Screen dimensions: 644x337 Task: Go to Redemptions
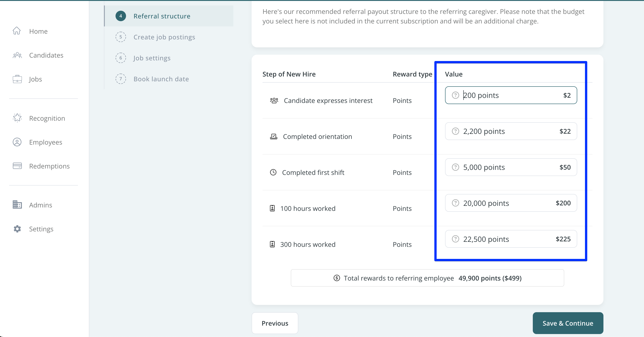coord(49,166)
